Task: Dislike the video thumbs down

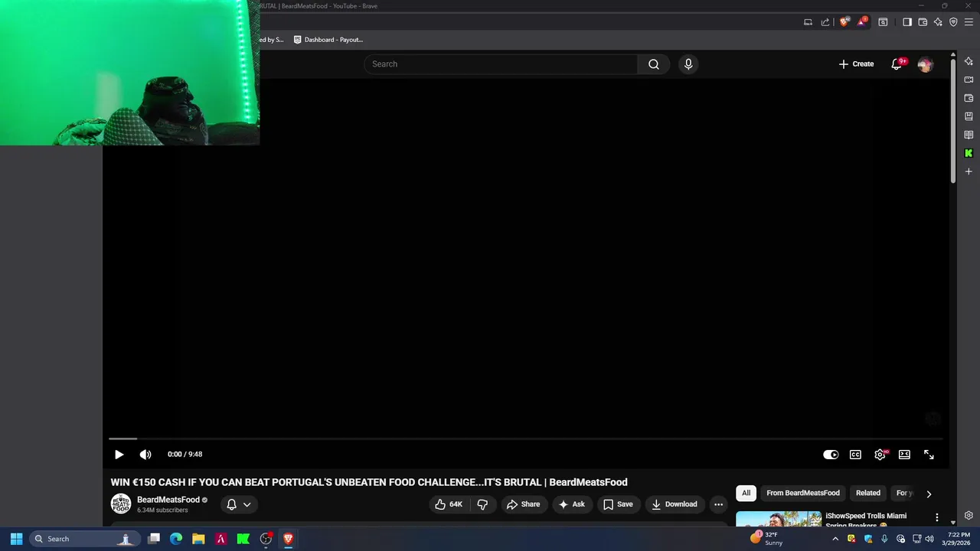Action: click(482, 504)
